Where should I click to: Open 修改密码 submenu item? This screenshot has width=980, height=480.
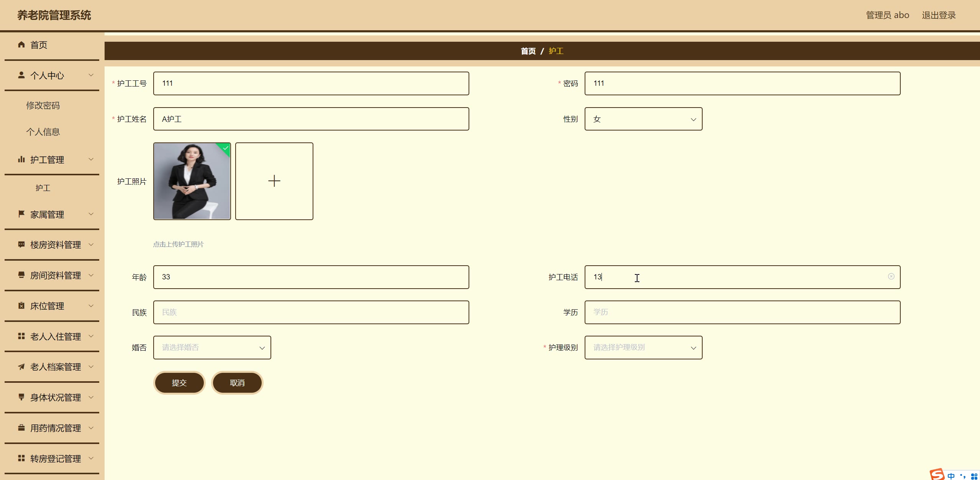43,105
